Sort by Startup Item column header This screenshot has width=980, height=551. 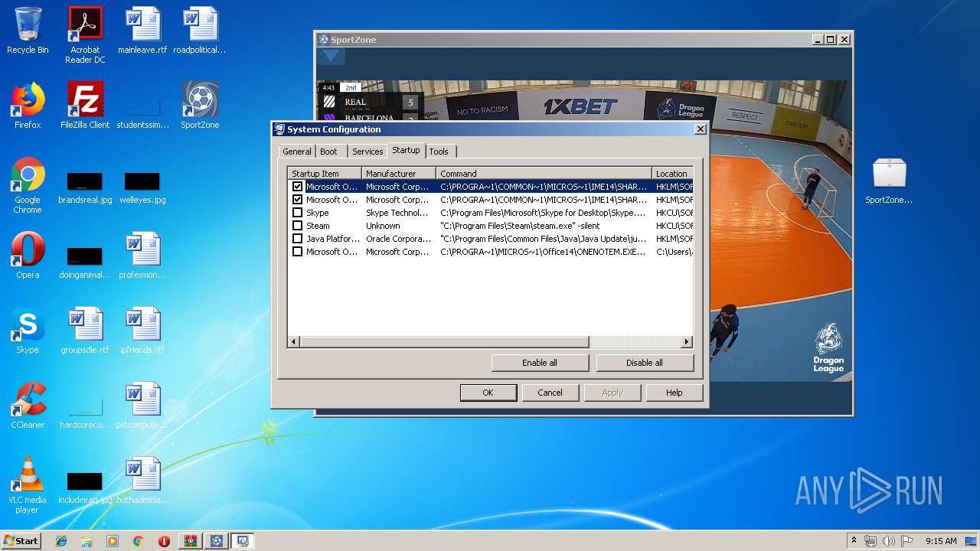click(325, 174)
